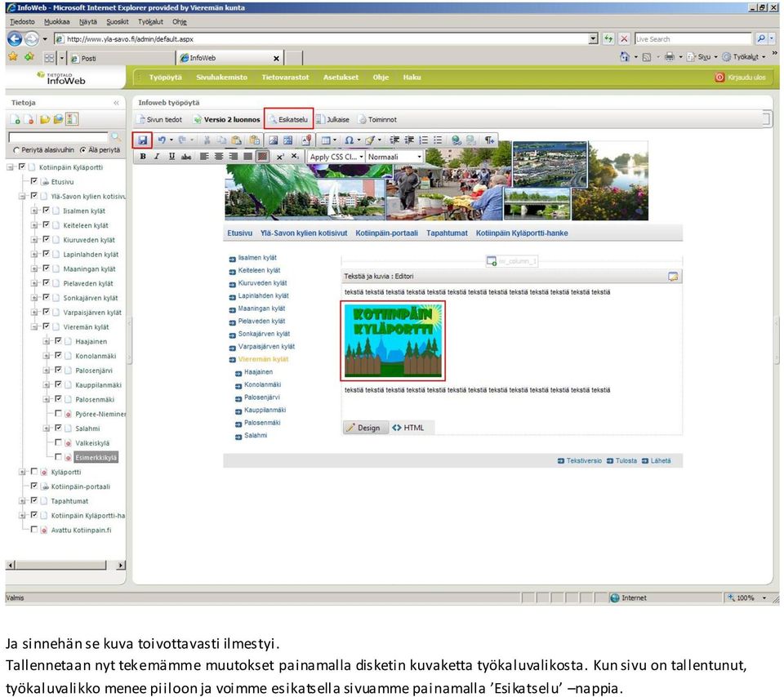Switch to the Posti browser tab
Image resolution: width=784 pixels, height=697 pixels.
121,59
